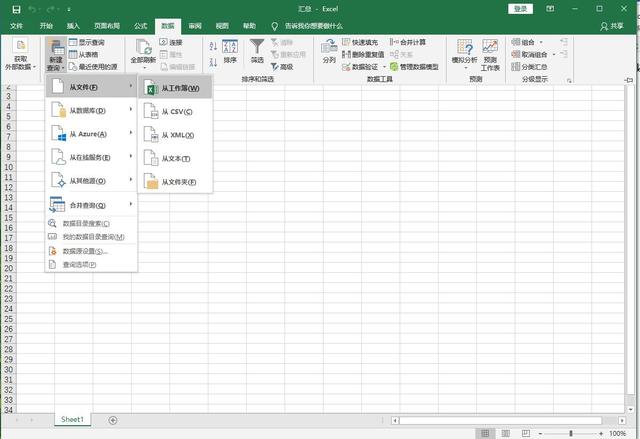
Task: Click 连接 (Connections) in the ribbon
Action: click(x=171, y=42)
